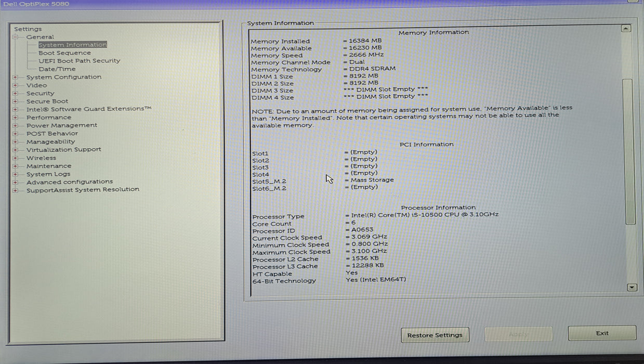Viewport: 644px width, 364px height.
Task: Select the System Logs label
Action: click(48, 174)
